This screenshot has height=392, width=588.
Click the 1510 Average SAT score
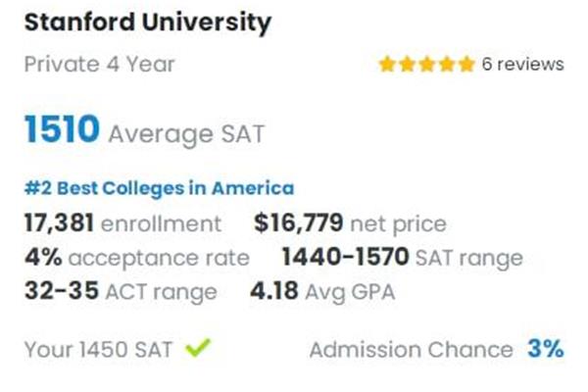[145, 130]
